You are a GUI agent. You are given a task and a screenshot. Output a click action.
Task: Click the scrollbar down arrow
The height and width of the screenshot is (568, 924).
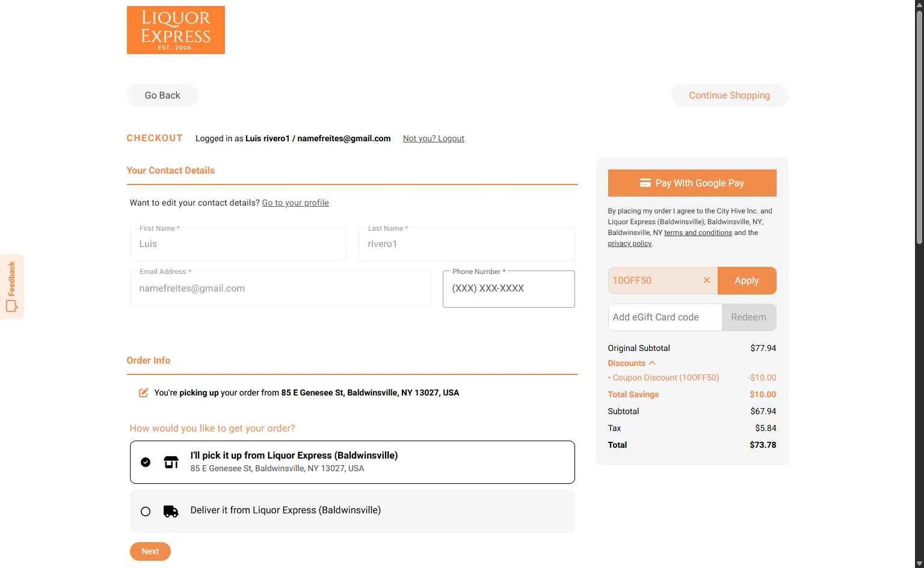pos(919,563)
